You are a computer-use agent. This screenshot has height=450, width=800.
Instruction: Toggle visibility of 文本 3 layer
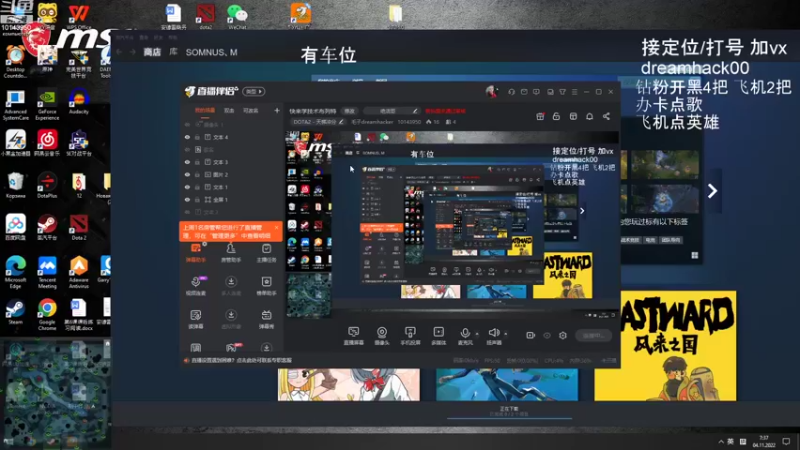(187, 162)
